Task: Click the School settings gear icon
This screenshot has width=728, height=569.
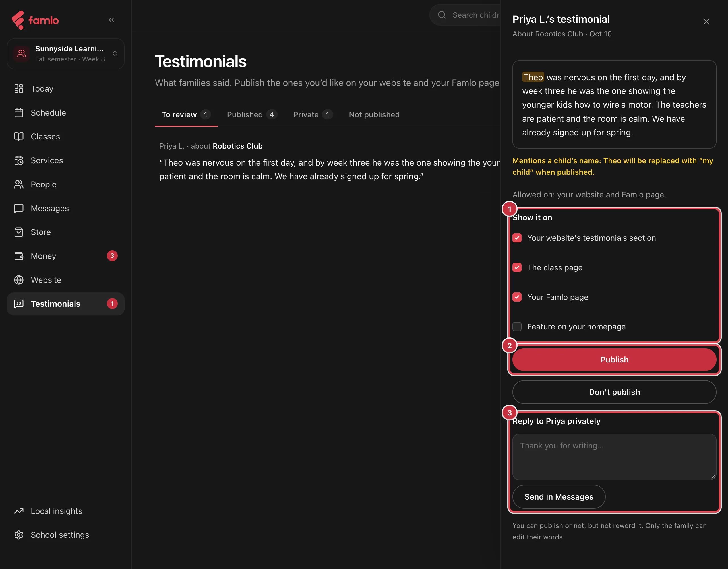Action: tap(19, 535)
